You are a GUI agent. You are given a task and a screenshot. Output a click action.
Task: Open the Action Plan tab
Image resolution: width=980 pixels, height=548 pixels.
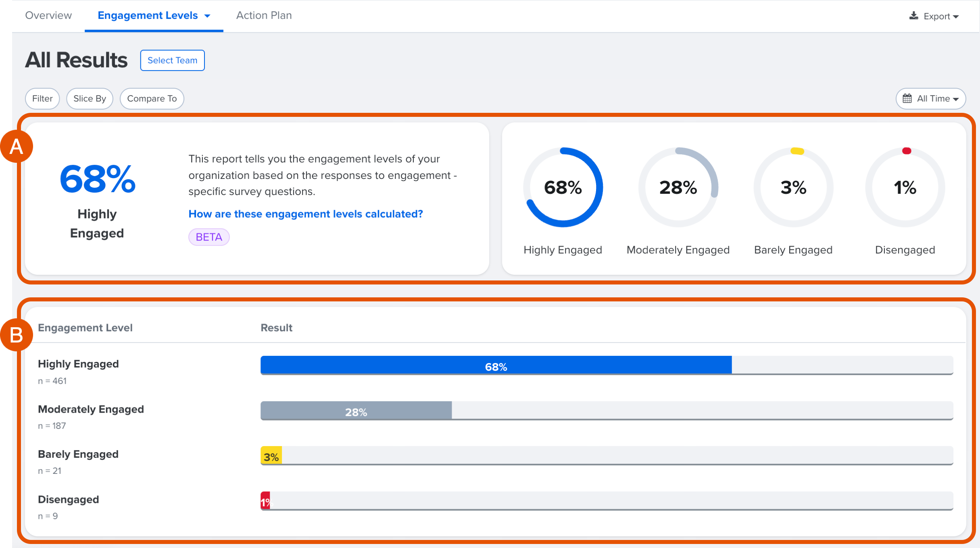point(263,15)
